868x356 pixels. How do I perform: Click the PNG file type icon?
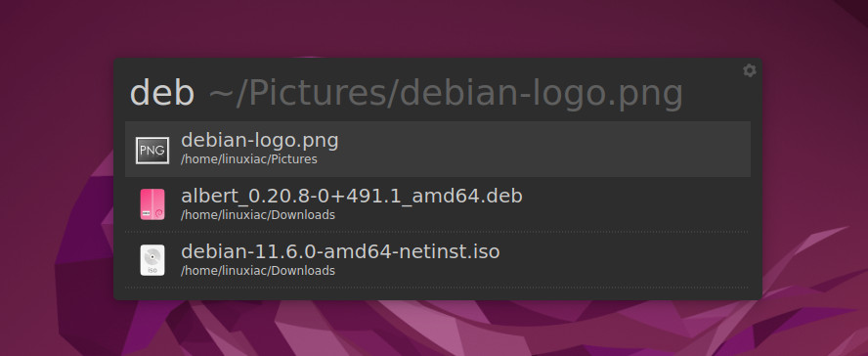point(152,150)
